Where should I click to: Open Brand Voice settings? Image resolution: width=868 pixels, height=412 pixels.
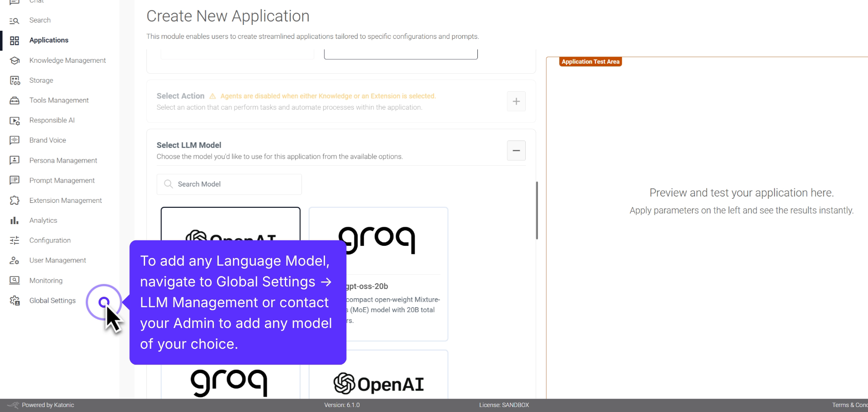[48, 140]
